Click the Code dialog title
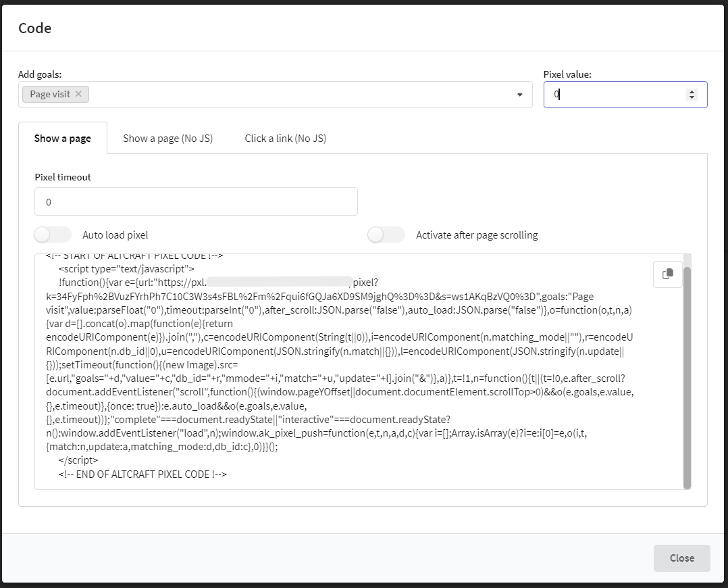Viewport: 728px width, 588px height. [x=35, y=28]
